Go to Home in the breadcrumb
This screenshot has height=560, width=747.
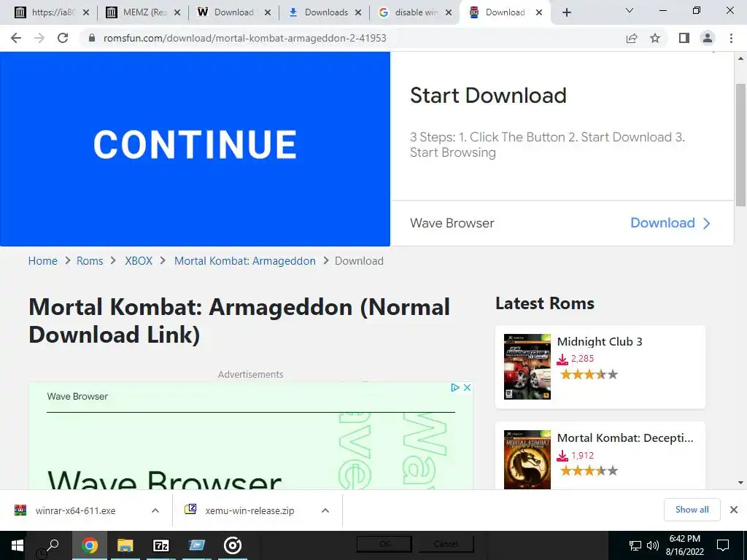42,261
